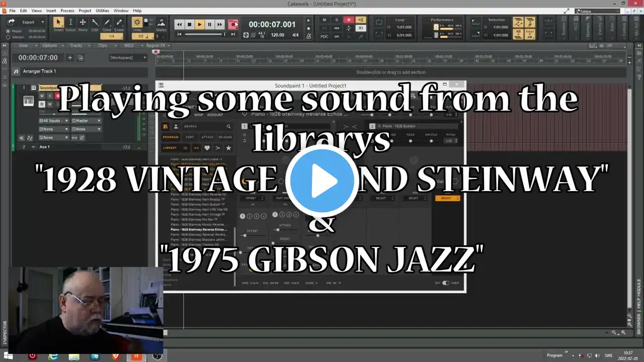Click the favorites heart icon in Soundpaint
The height and width of the screenshot is (362, 644).
click(x=207, y=148)
